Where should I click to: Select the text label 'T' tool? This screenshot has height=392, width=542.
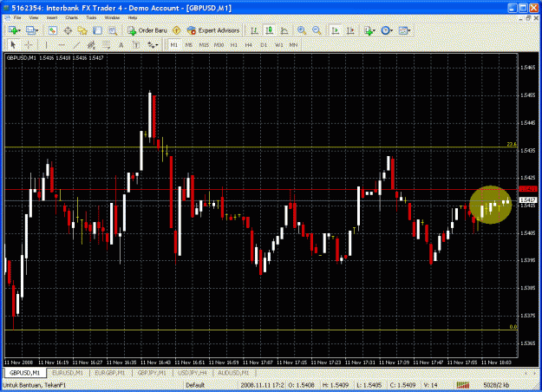[x=136, y=45]
